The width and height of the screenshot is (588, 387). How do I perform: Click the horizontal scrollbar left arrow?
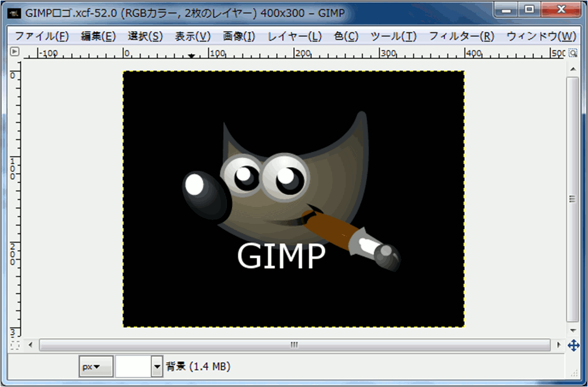tap(31, 345)
